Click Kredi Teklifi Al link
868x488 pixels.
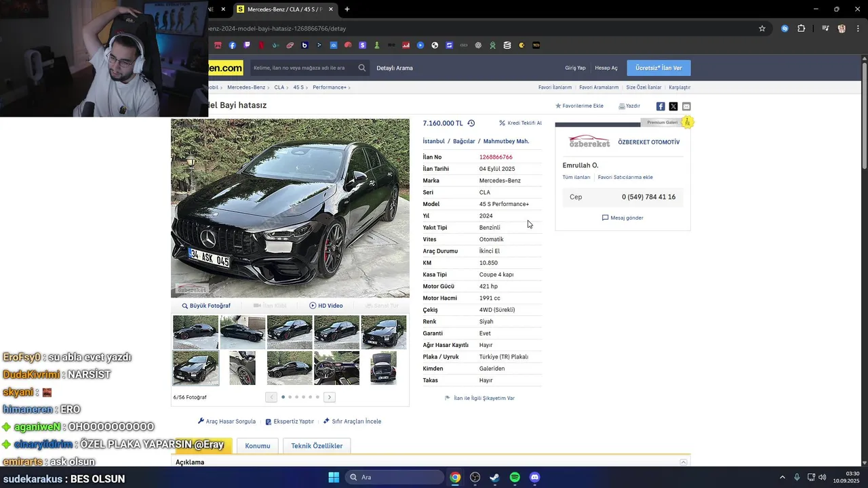click(520, 123)
